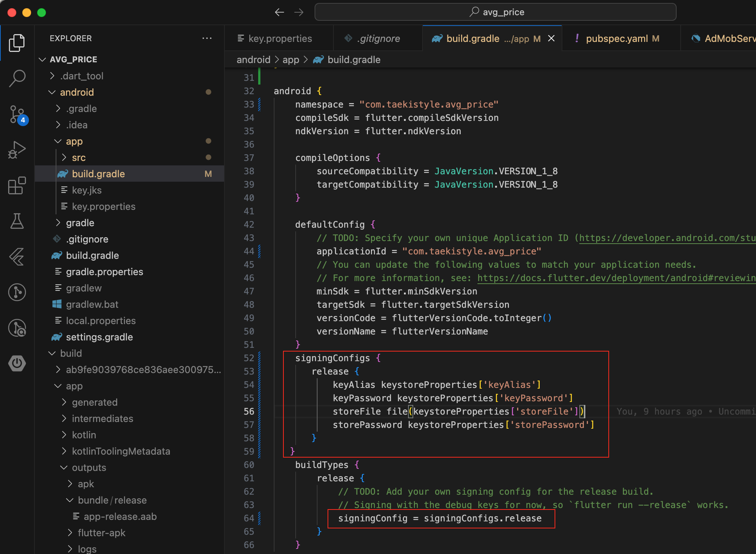756x554 pixels.
Task: Switch to the key.properties tab
Action: [280, 39]
